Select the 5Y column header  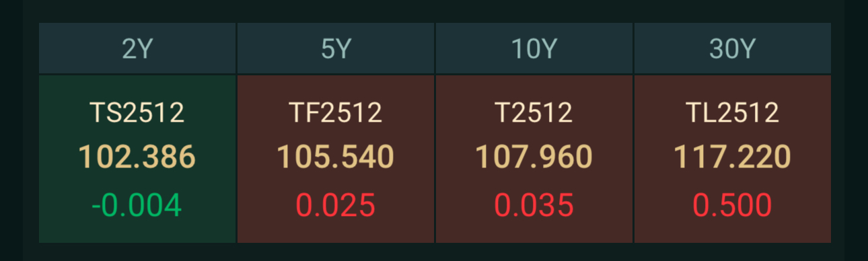tap(336, 48)
